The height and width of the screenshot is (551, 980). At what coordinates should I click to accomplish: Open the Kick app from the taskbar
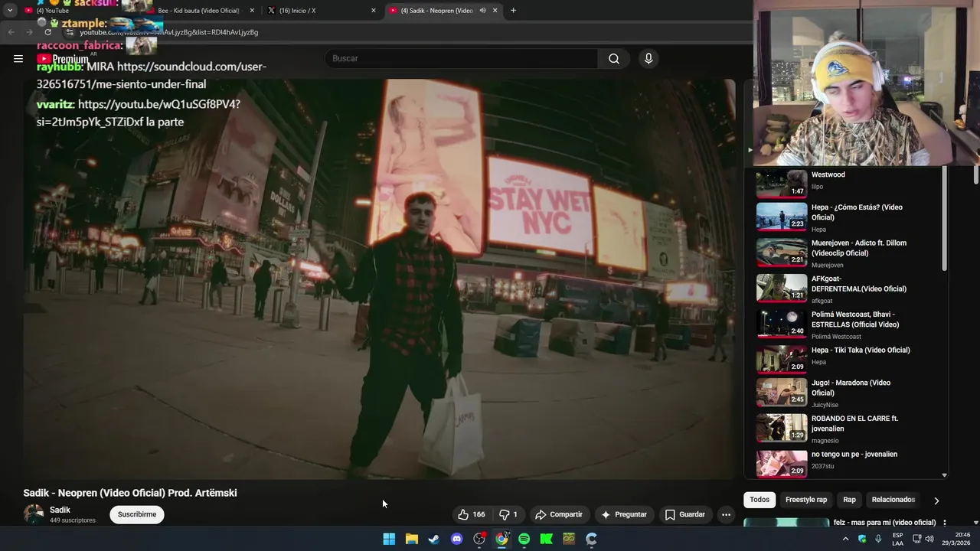click(x=547, y=539)
